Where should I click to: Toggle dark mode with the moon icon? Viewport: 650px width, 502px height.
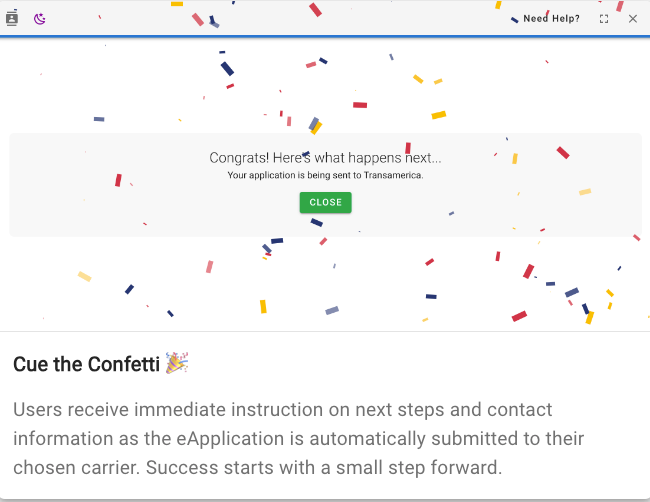tap(39, 18)
